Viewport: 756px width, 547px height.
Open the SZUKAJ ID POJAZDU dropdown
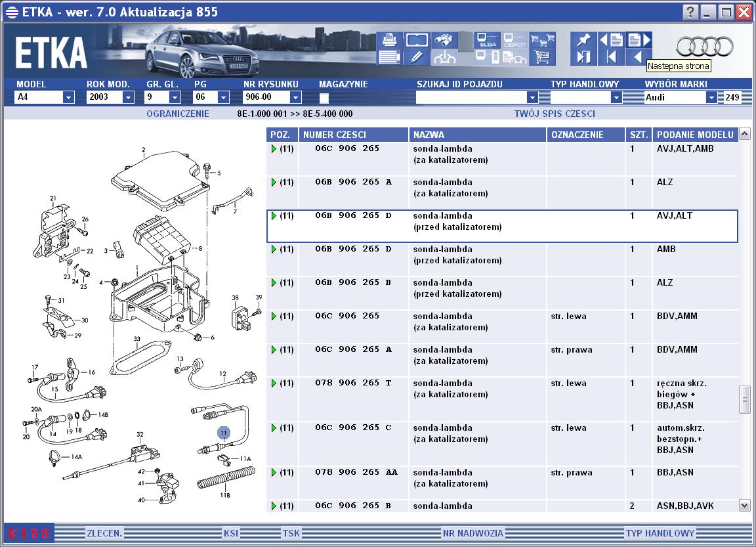coord(532,97)
